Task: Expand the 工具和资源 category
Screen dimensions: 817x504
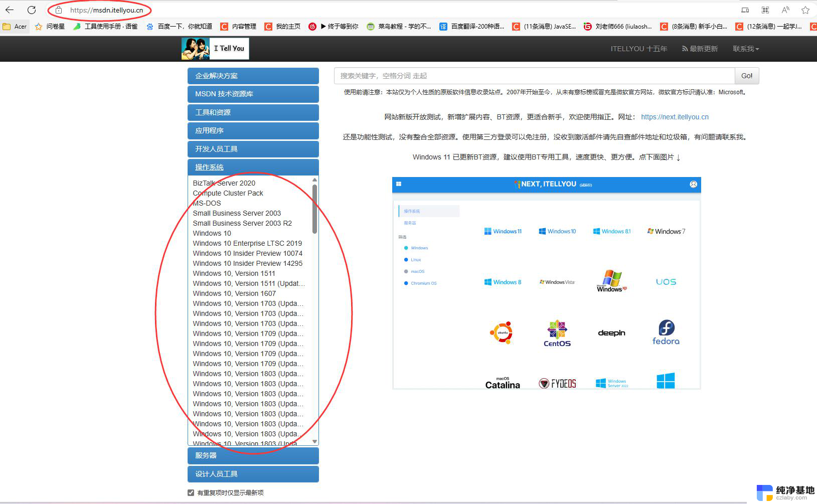Action: pyautogui.click(x=253, y=112)
